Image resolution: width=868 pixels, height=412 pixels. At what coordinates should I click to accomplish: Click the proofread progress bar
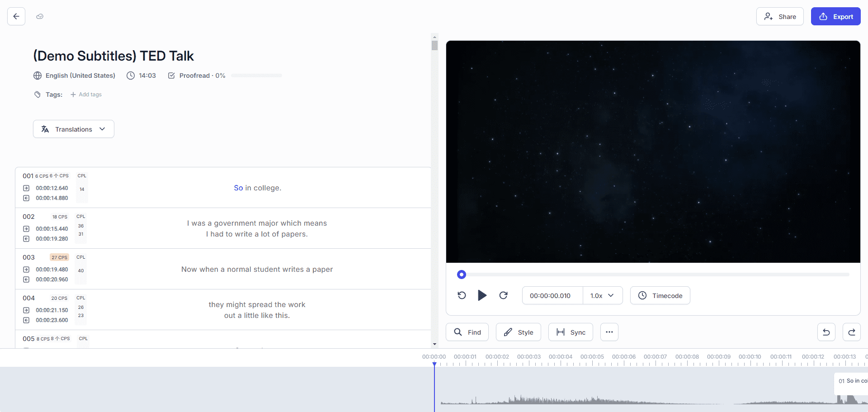click(256, 76)
